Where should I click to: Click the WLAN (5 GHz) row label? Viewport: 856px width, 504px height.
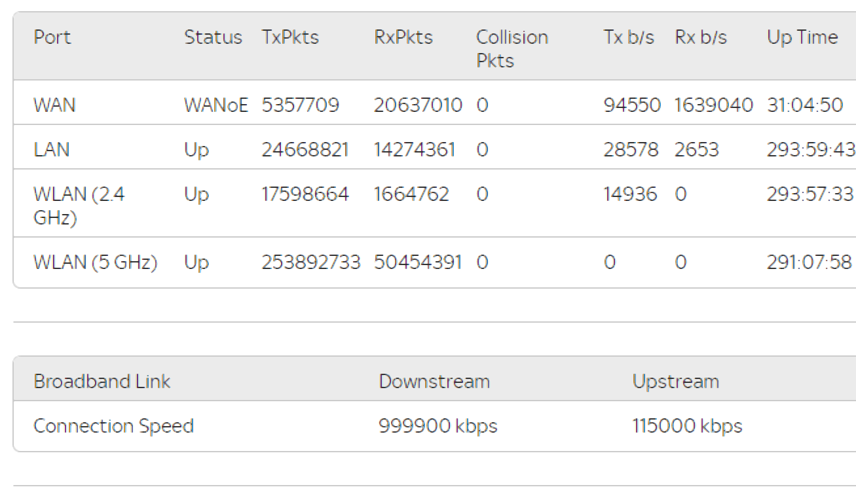coord(95,262)
